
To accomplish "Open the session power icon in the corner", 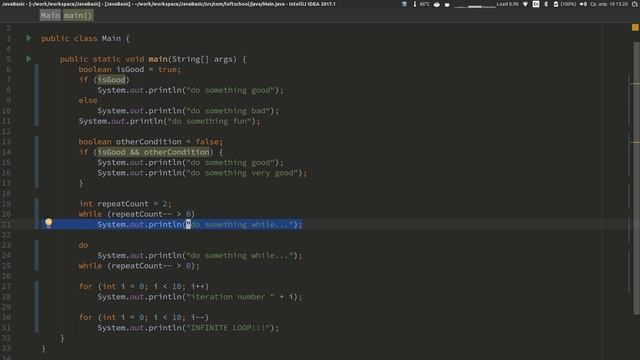I will coord(635,4).
